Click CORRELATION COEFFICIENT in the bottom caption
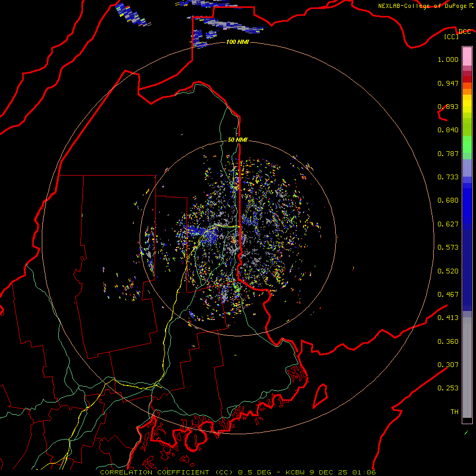The height and width of the screenshot is (476, 476). click(x=154, y=472)
